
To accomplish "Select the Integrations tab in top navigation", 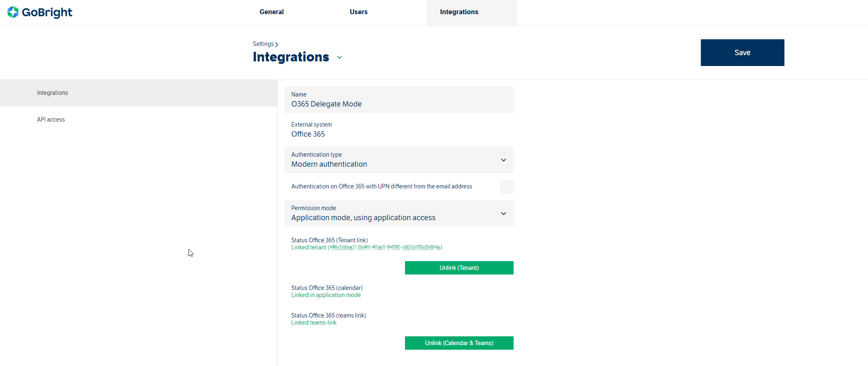I will pyautogui.click(x=459, y=12).
